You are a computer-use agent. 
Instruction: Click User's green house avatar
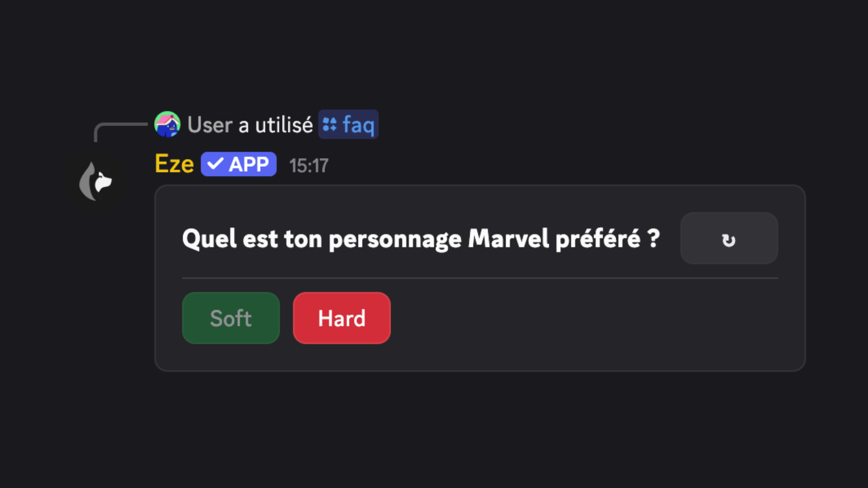point(168,124)
